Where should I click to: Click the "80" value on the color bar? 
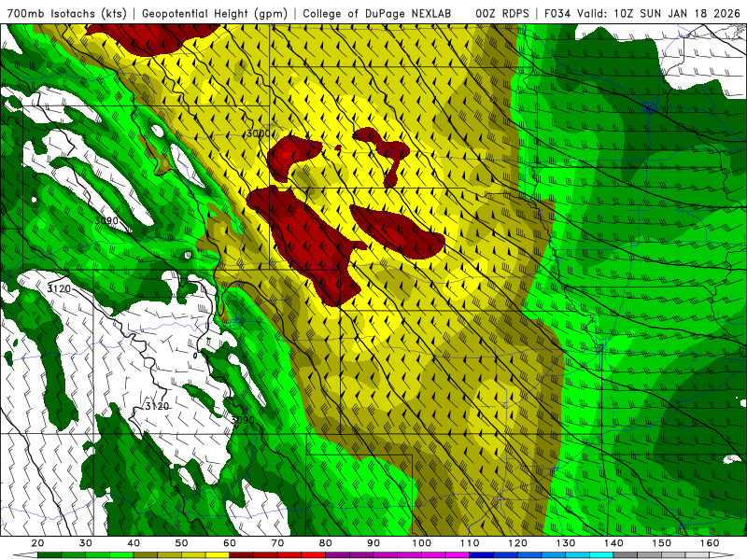(x=325, y=543)
